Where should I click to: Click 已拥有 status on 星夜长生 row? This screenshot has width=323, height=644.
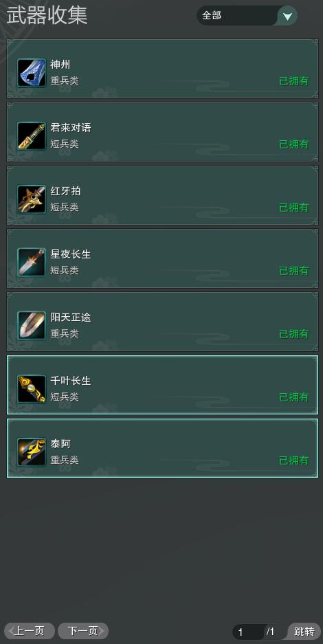[x=294, y=271]
